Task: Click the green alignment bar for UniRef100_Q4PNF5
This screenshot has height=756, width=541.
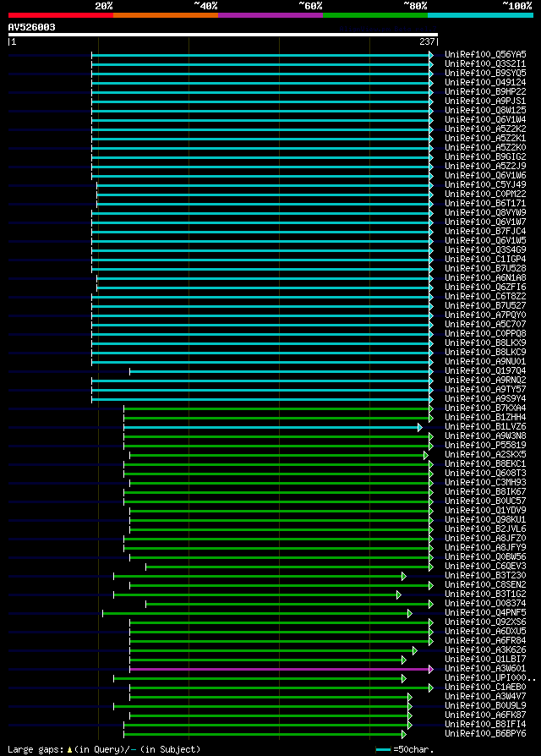Action: 257,613
